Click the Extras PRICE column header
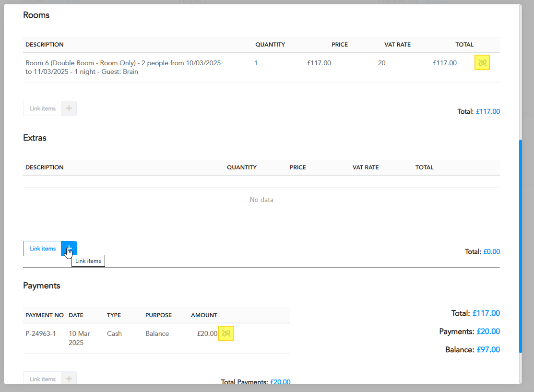The width and height of the screenshot is (534, 392). click(297, 167)
